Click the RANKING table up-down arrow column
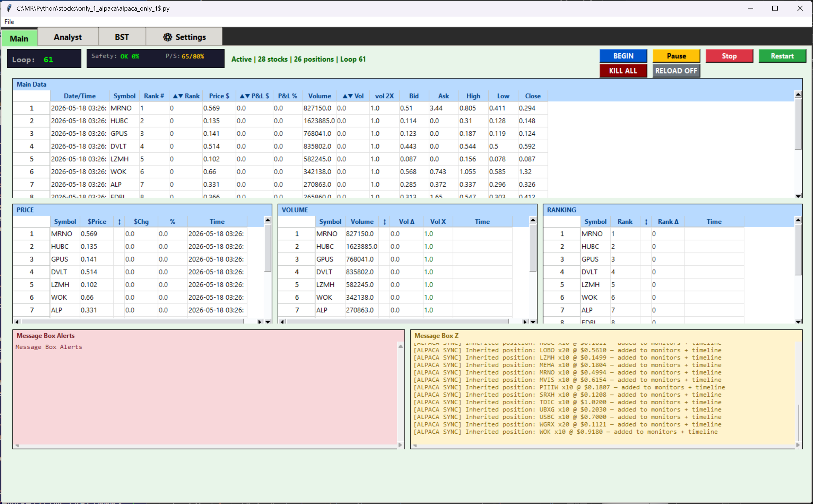Image resolution: width=813 pixels, height=504 pixels. [x=646, y=222]
